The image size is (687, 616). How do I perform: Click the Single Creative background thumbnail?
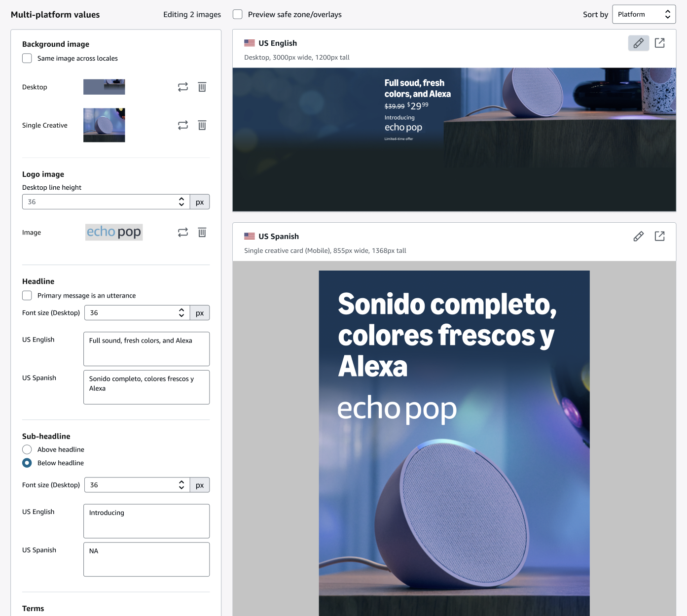[104, 125]
